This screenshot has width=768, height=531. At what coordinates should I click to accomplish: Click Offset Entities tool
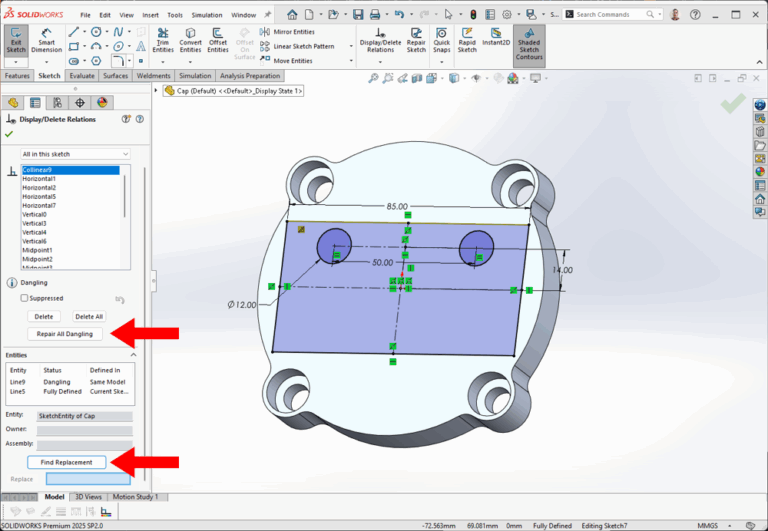(218, 40)
